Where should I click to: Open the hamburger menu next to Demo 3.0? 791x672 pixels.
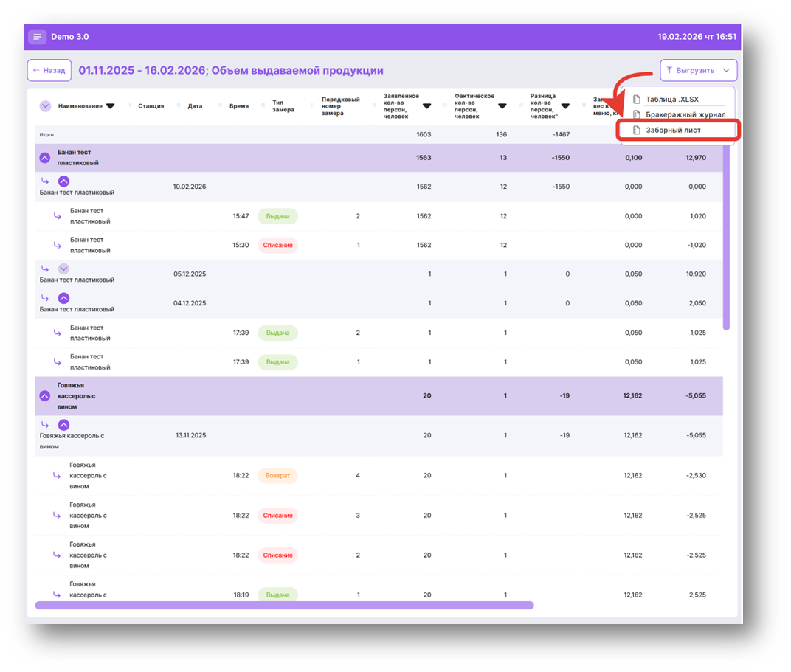coord(38,37)
